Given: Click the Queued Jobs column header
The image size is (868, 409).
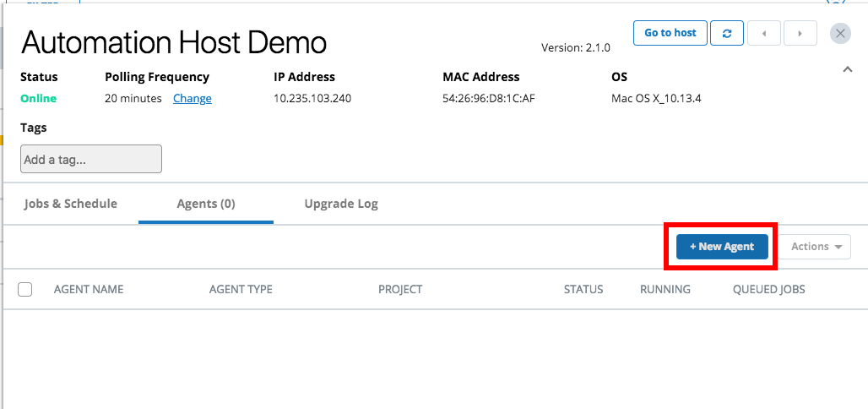Looking at the screenshot, I should click(768, 290).
